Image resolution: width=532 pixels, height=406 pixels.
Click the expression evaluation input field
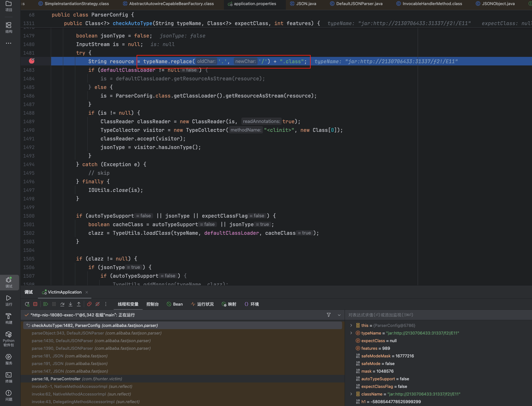point(438,315)
